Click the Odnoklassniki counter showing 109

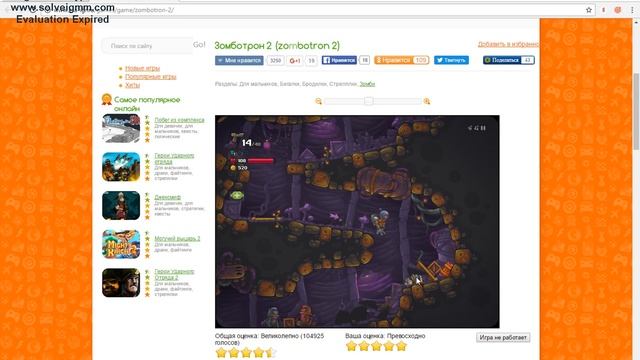click(x=420, y=60)
